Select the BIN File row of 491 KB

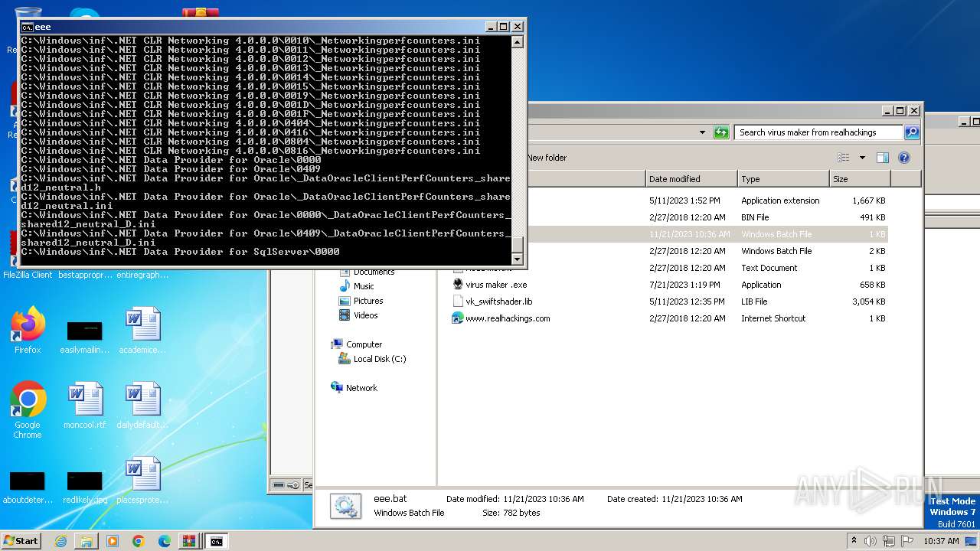pyautogui.click(x=668, y=217)
